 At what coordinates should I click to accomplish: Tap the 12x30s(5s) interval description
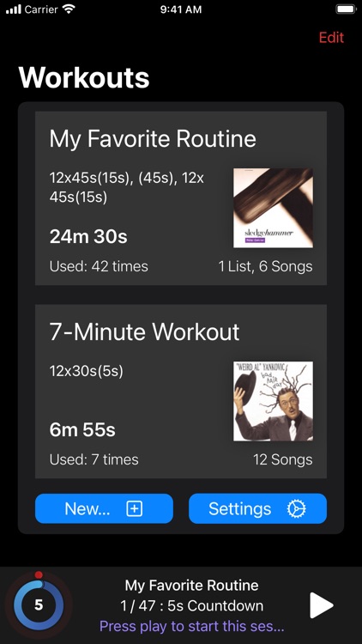pyautogui.click(x=86, y=371)
